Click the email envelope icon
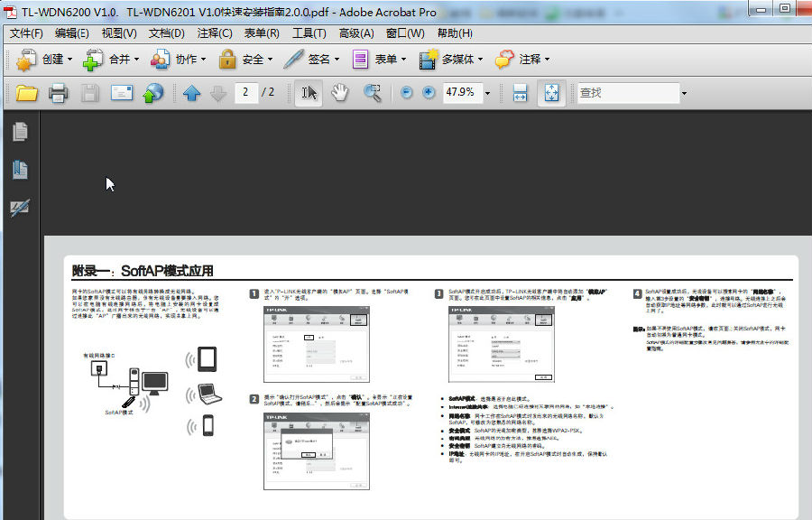Screen dimensions: 812x520 coord(122,93)
